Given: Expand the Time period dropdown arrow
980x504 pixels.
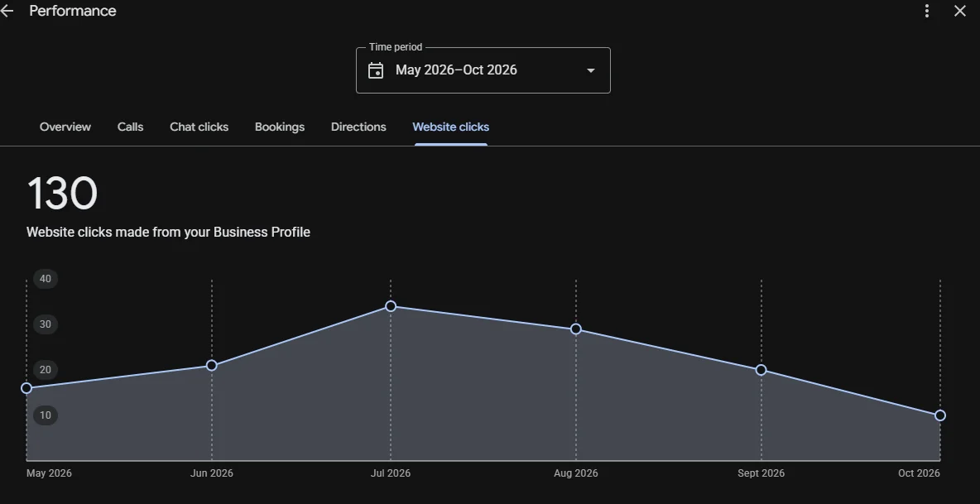Looking at the screenshot, I should [x=591, y=70].
